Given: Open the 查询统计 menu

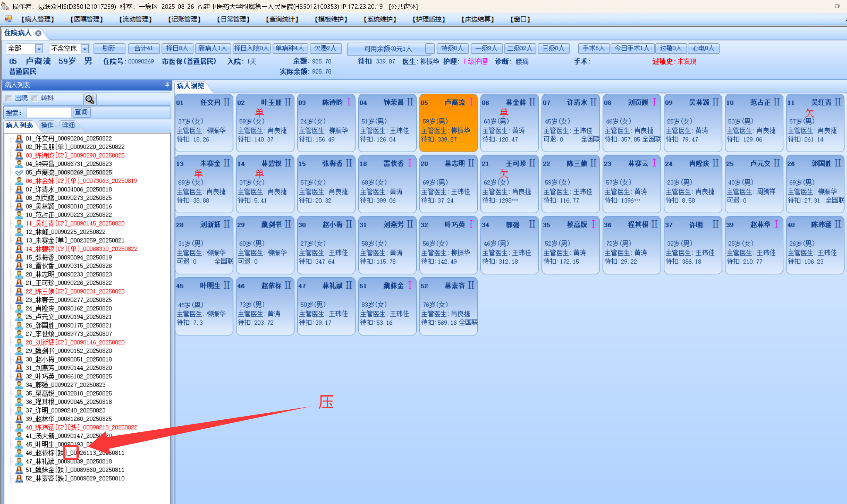Looking at the screenshot, I should (282, 19).
